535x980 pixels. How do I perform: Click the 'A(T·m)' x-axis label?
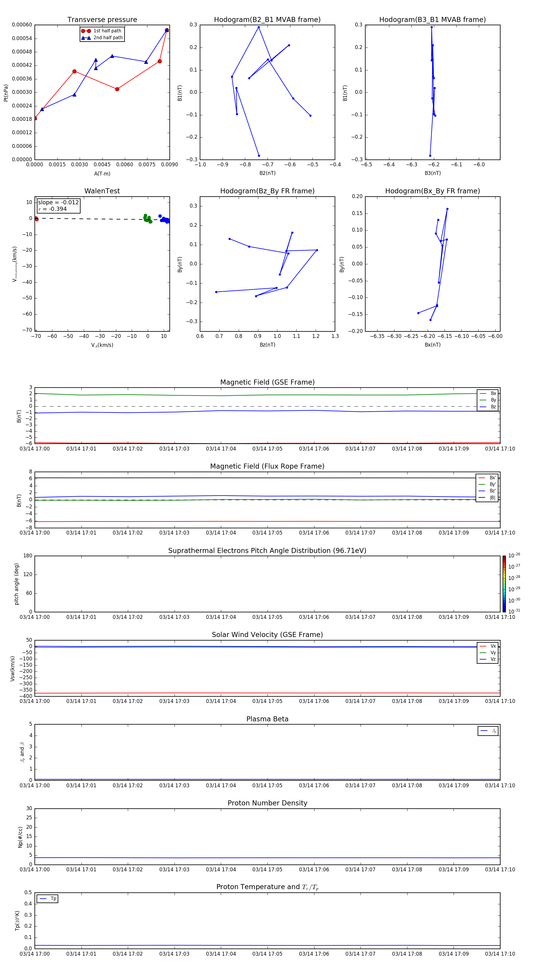pos(102,174)
